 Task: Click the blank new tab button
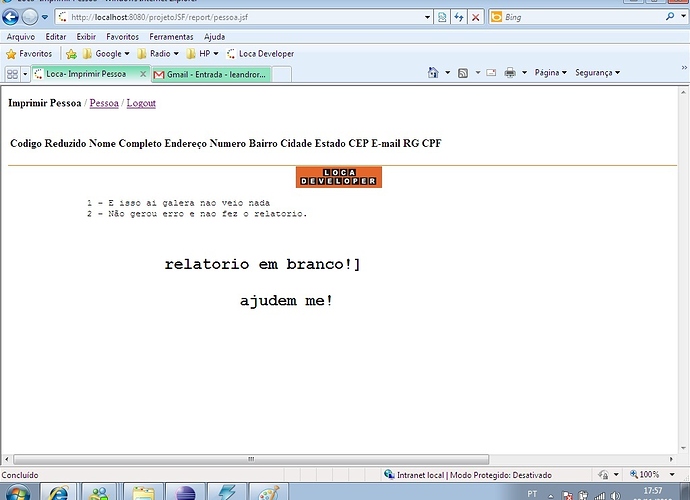coord(282,74)
